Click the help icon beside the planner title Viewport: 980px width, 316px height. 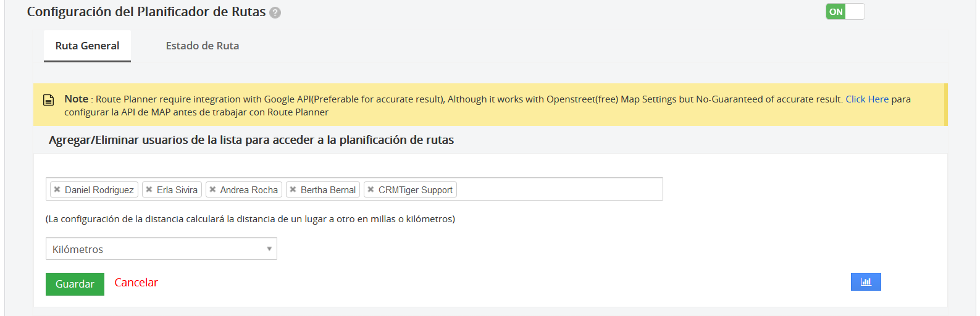coord(275,13)
